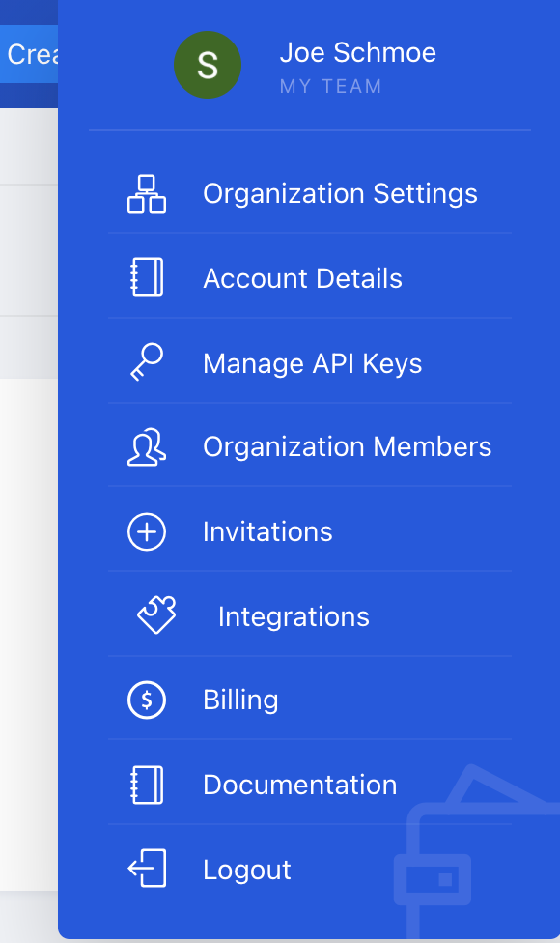Open Manage API Keys
The image size is (560, 943).
pos(309,363)
